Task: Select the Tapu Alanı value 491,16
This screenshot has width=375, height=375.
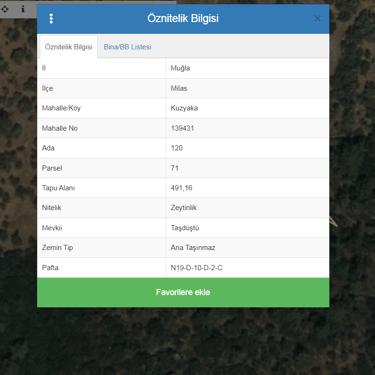Action: pyautogui.click(x=181, y=188)
